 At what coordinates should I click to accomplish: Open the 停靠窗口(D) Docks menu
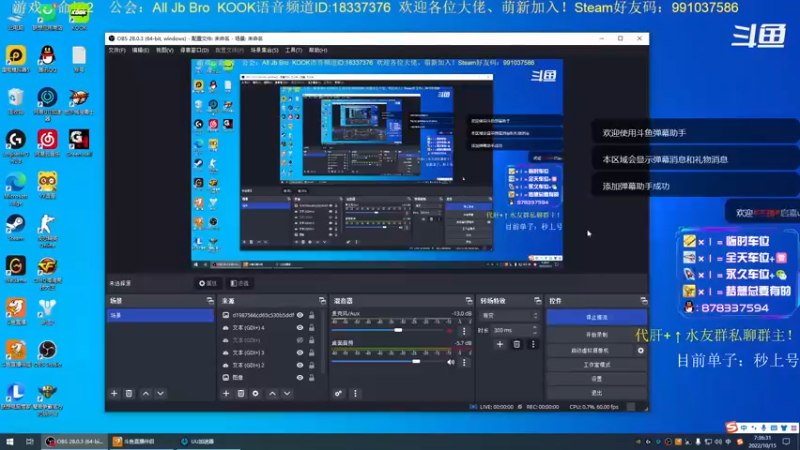pyautogui.click(x=194, y=50)
